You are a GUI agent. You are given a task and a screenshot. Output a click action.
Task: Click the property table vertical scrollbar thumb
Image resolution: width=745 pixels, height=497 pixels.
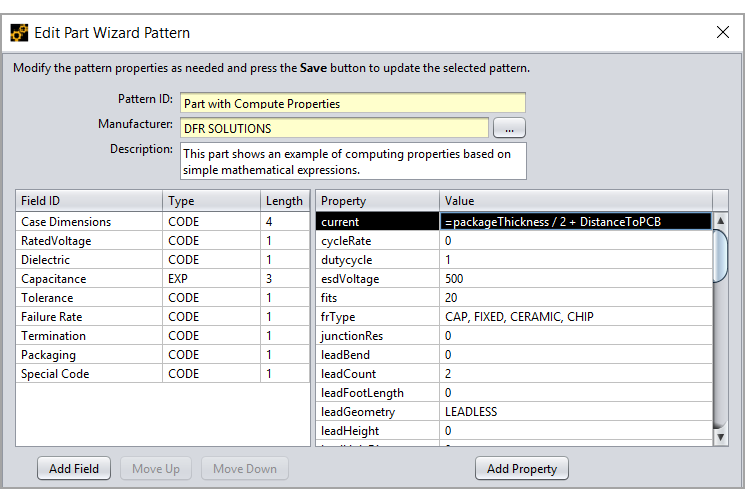point(720,255)
